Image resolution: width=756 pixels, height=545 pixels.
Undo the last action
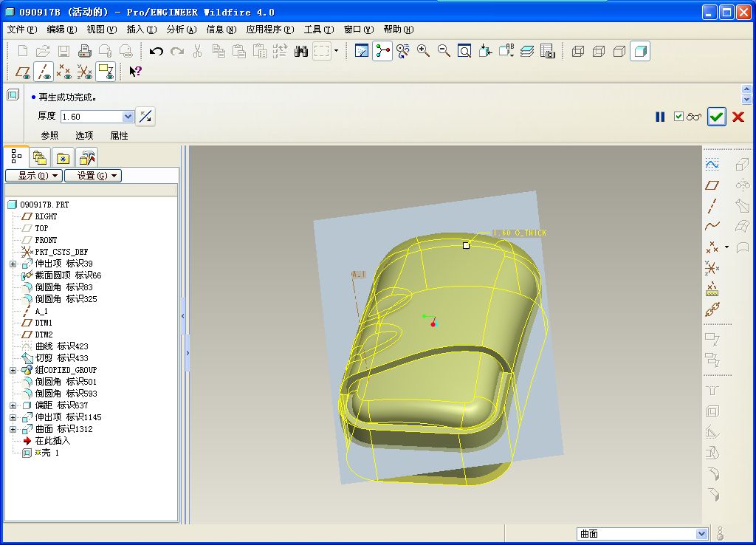tap(157, 51)
